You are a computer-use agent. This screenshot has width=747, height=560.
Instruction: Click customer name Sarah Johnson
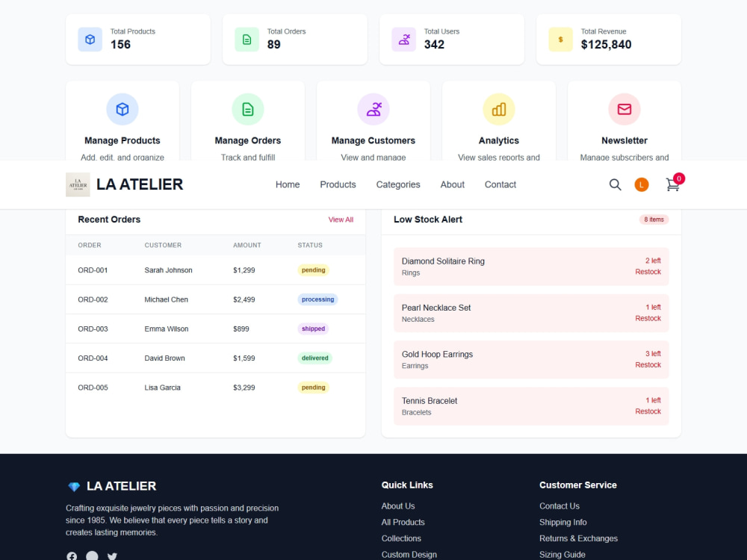click(x=169, y=270)
